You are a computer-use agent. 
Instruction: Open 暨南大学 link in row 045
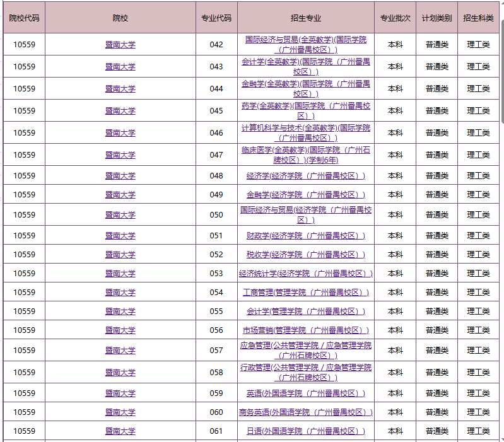point(120,111)
